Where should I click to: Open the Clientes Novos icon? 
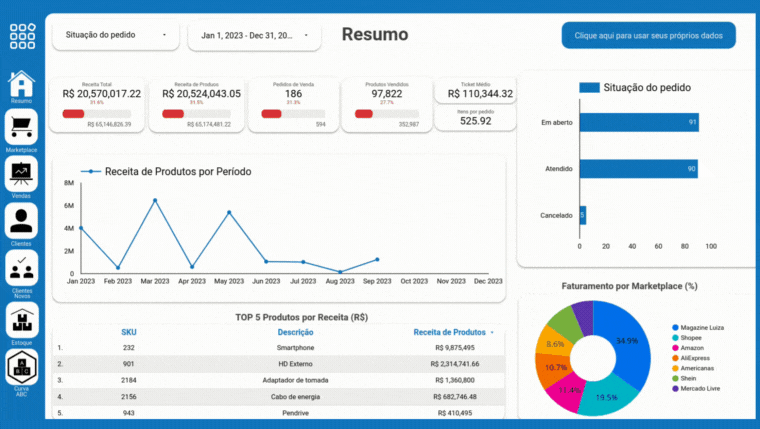[x=21, y=267]
